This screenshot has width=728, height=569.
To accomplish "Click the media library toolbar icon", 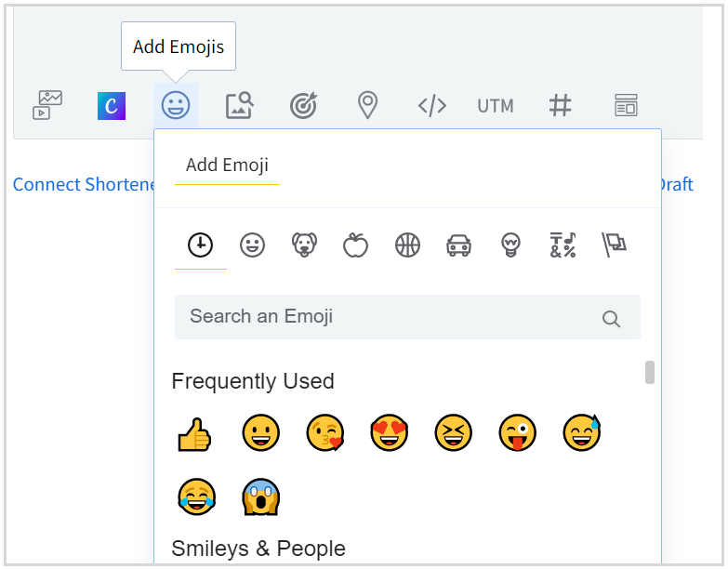I will coord(47,105).
